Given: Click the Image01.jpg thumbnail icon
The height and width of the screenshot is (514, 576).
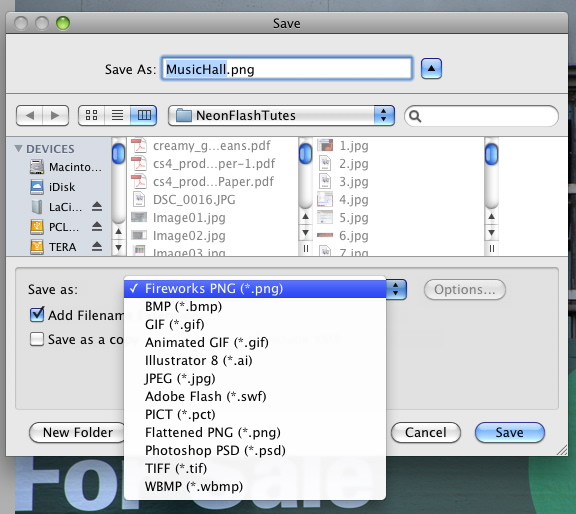Looking at the screenshot, I should click(x=139, y=217).
